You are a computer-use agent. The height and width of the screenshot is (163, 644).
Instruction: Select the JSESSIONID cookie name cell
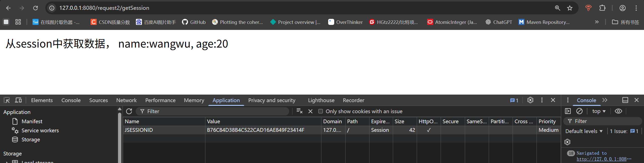(164, 130)
